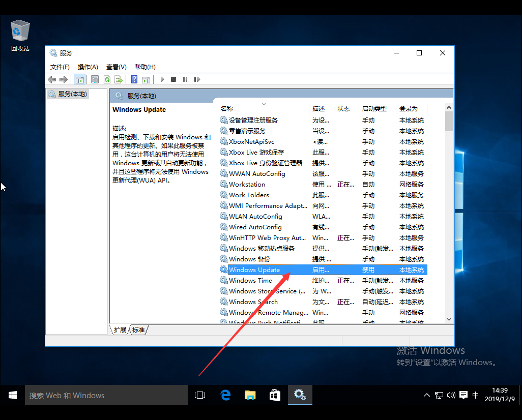The image size is (522, 420).
Task: Open the 操作(A) menu
Action: click(88, 67)
